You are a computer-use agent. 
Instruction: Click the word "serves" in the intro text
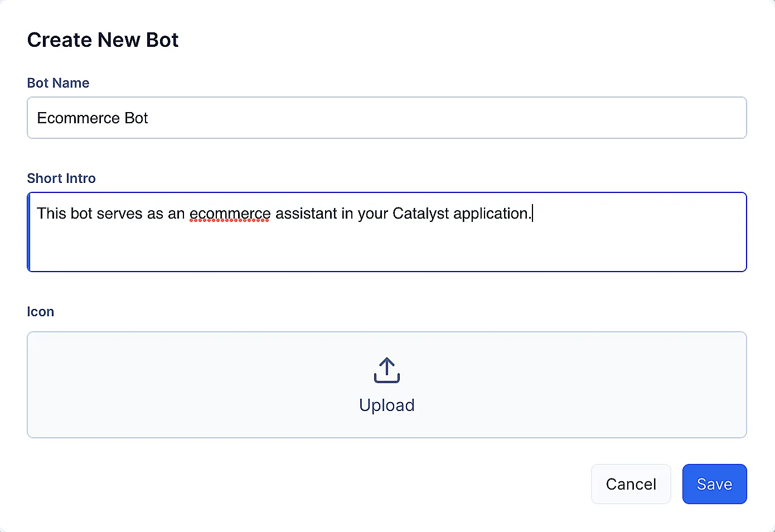tap(119, 214)
